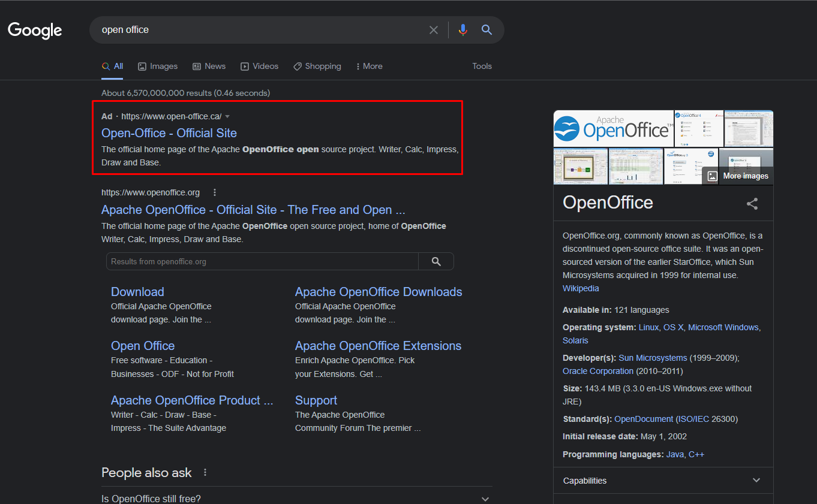Open the Apache OpenOffice Extensions sitelink
817x504 pixels.
pyautogui.click(x=378, y=346)
